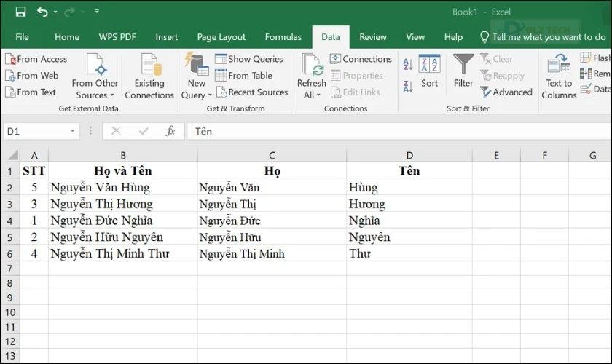The height and width of the screenshot is (364, 612).
Task: Import data From Text
Action: pyautogui.click(x=31, y=92)
